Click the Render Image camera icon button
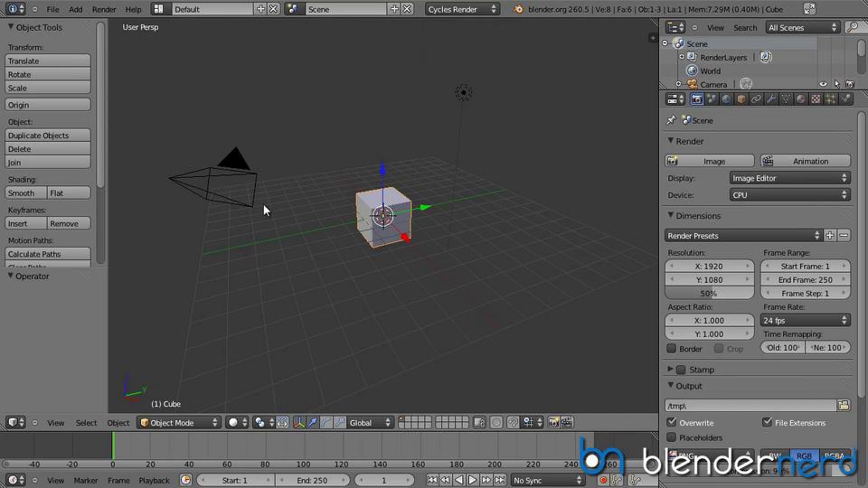Image resolution: width=868 pixels, height=488 pixels. [x=710, y=161]
